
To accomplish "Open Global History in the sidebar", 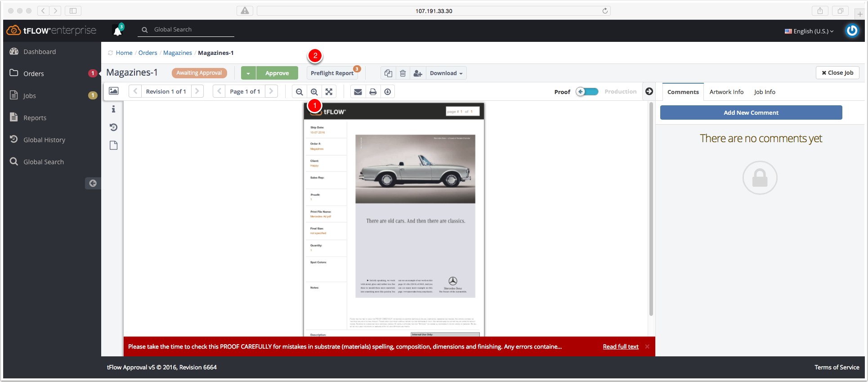I will point(44,139).
